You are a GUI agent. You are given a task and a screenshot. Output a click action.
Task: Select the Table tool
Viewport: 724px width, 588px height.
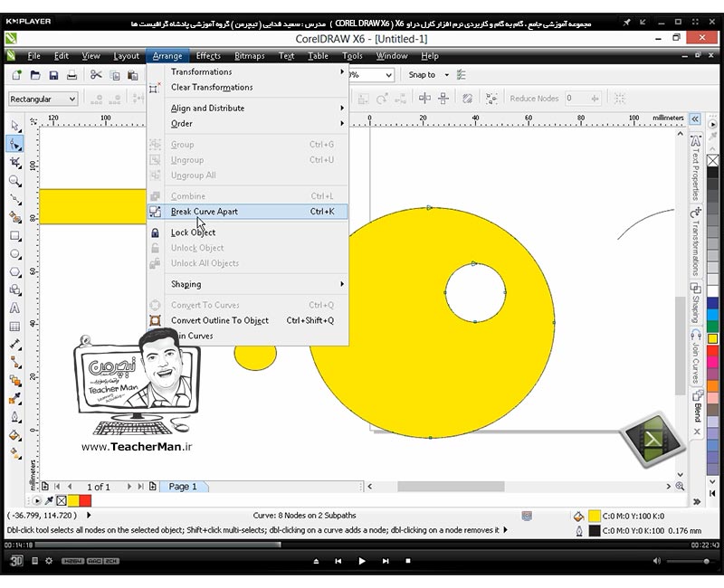[14, 327]
